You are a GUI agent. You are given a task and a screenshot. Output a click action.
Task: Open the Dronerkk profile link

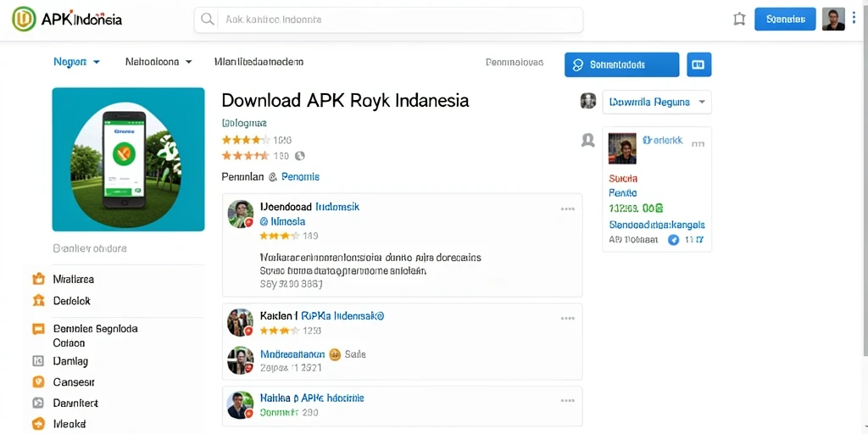[x=663, y=141]
